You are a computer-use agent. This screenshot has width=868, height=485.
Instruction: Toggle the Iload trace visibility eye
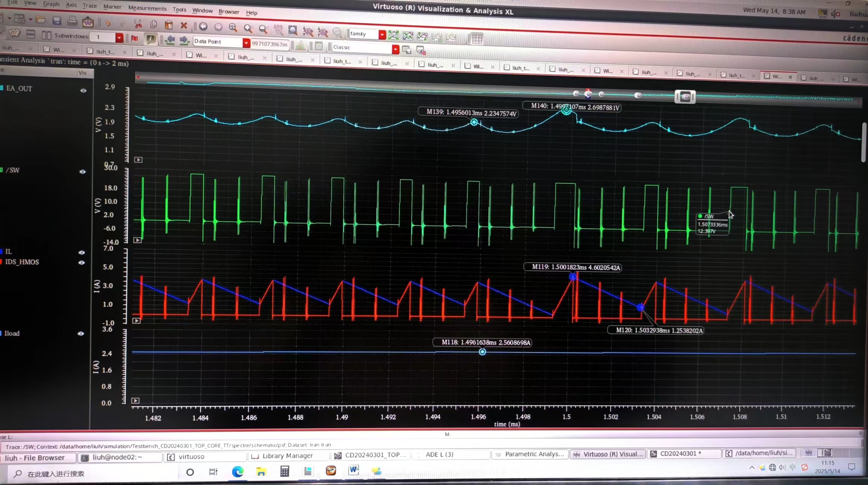81,334
